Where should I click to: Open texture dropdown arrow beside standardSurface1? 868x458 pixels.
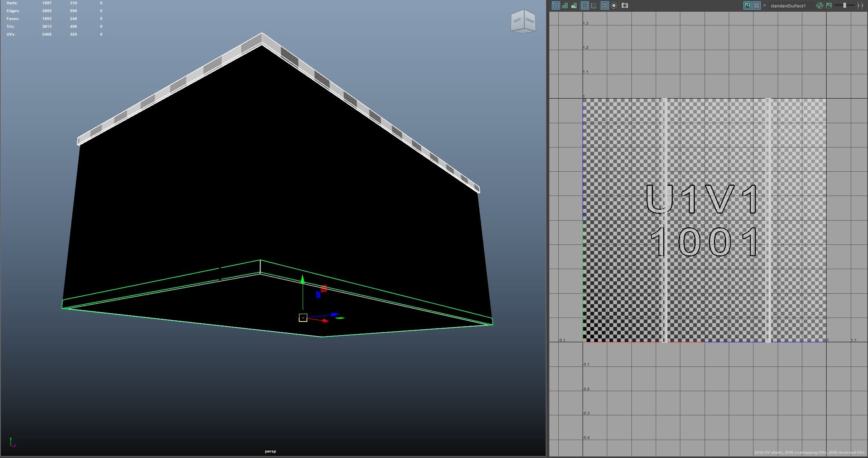765,5
